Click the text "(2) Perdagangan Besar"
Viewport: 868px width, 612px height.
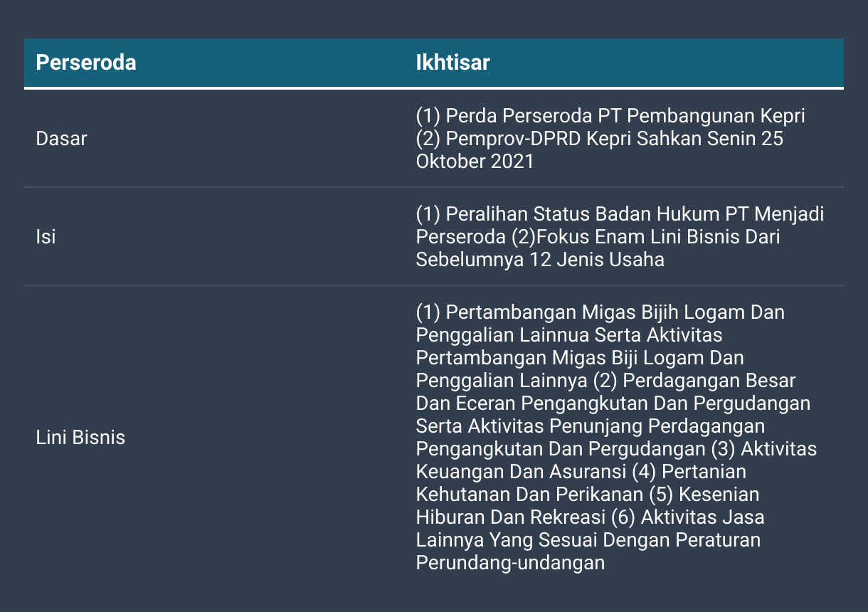694,380
